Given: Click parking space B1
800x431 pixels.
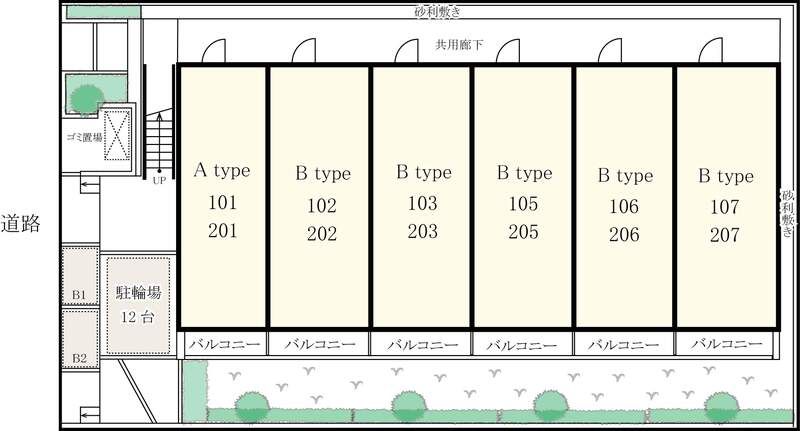Looking at the screenshot, I should pos(79,275).
